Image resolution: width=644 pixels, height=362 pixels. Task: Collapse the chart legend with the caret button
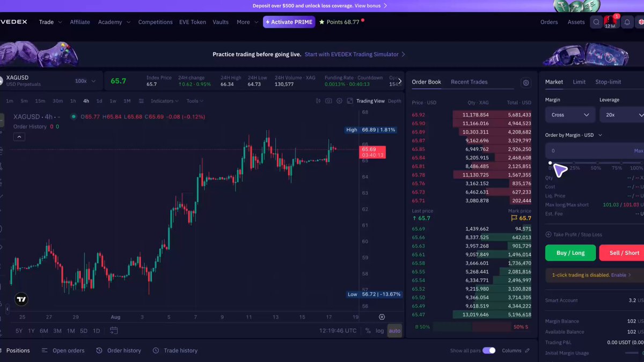click(x=19, y=137)
